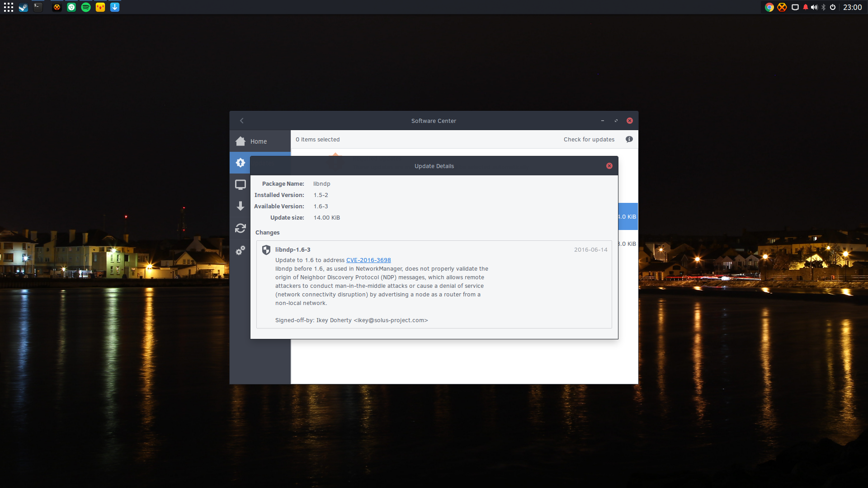Open the yellow app with red diamonds

[x=100, y=7]
